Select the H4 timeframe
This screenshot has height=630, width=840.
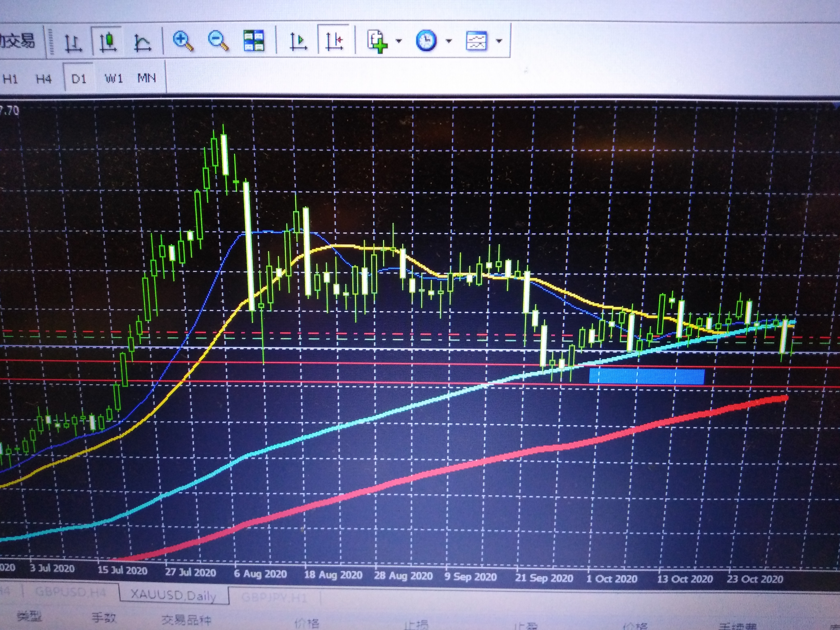(44, 79)
